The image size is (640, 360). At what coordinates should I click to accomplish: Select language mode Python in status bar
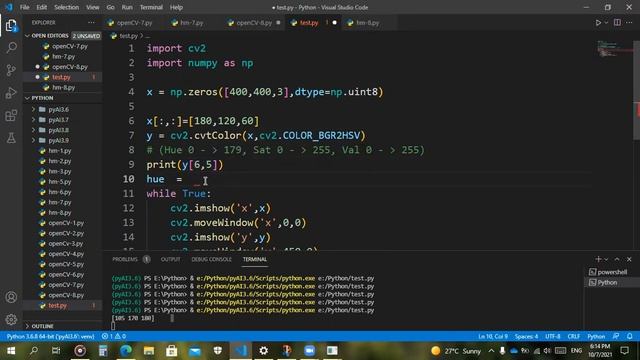tap(596, 336)
